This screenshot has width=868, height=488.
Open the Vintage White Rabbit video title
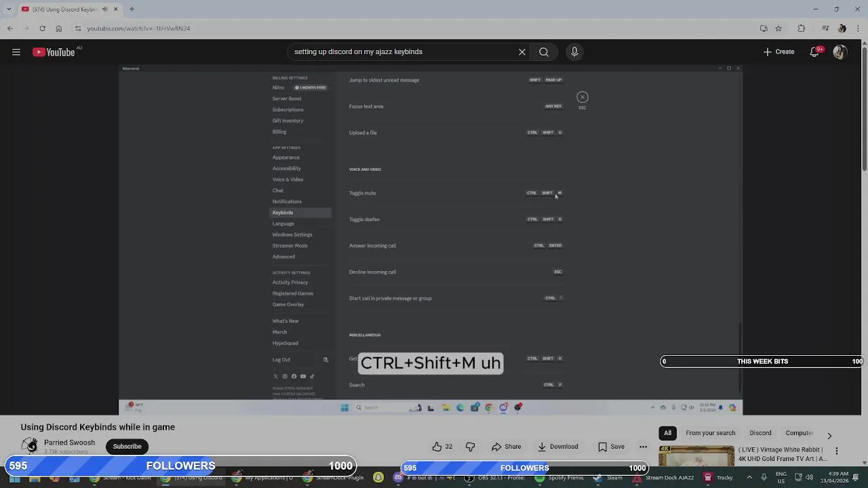coord(783,454)
